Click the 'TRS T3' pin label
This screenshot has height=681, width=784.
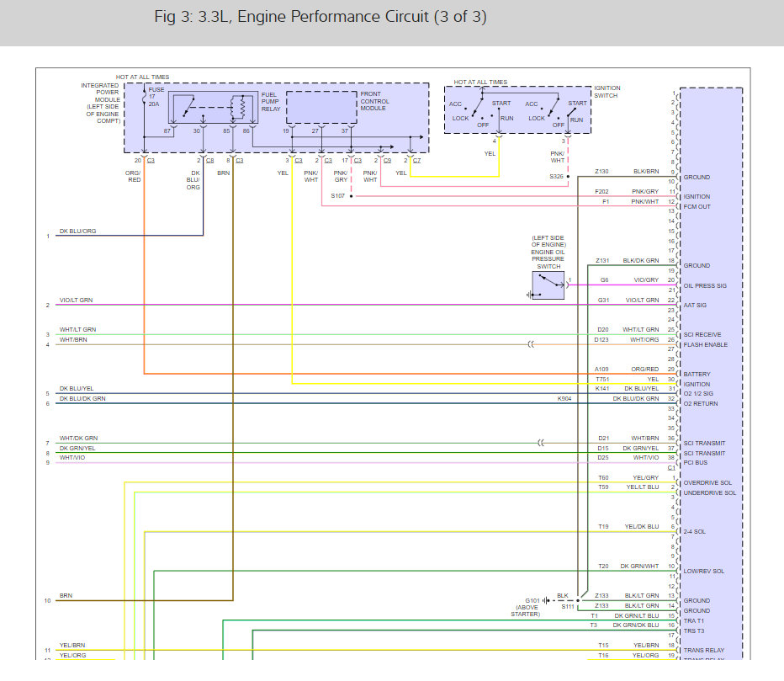click(x=693, y=630)
